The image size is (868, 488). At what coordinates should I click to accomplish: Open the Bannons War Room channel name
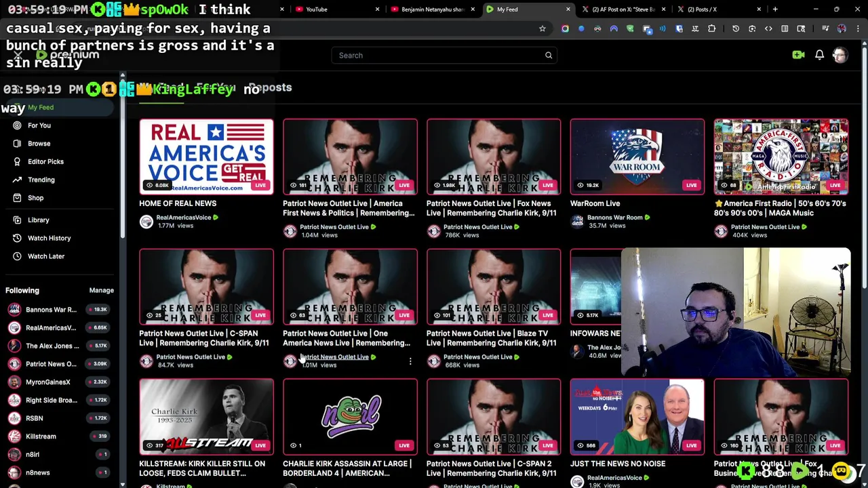point(614,218)
